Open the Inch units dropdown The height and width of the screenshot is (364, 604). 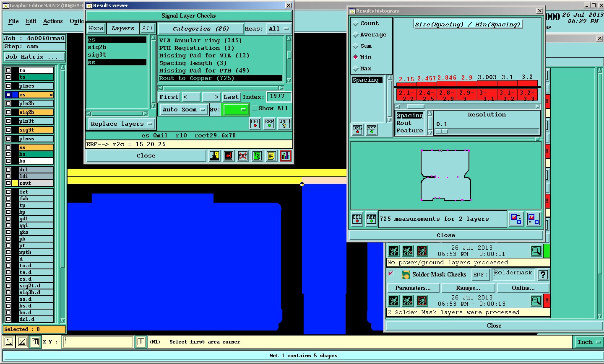pyautogui.click(x=588, y=342)
